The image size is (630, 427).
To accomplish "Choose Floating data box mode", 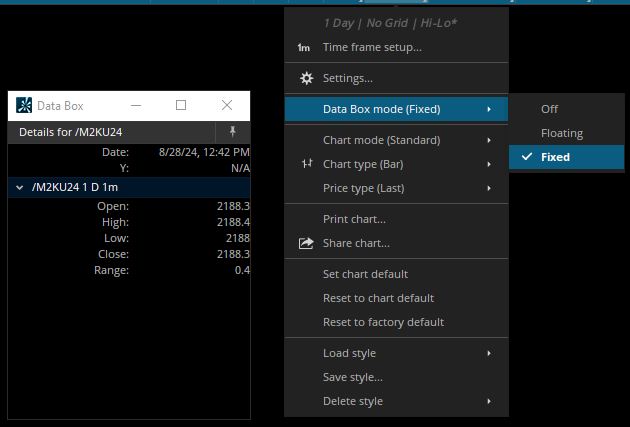I will [x=561, y=133].
